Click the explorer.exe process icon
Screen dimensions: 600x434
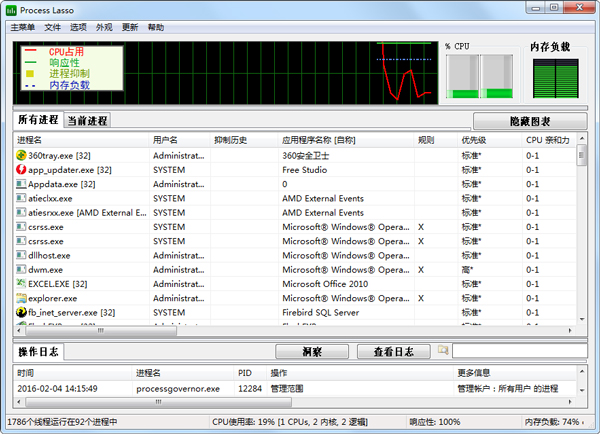pyautogui.click(x=21, y=298)
